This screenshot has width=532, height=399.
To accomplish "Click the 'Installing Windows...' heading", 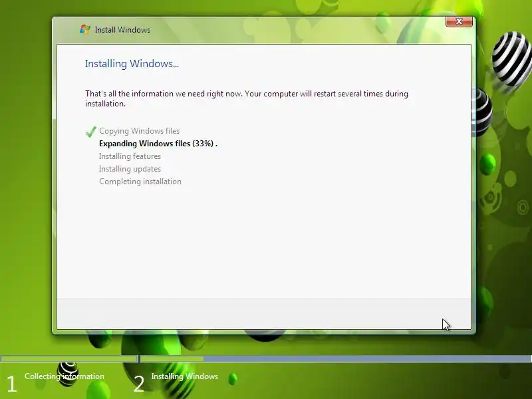I will [132, 64].
